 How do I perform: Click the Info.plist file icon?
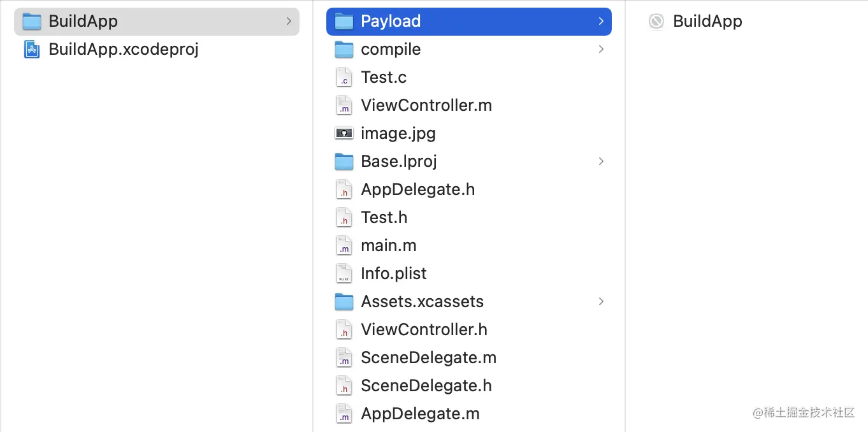(x=344, y=273)
